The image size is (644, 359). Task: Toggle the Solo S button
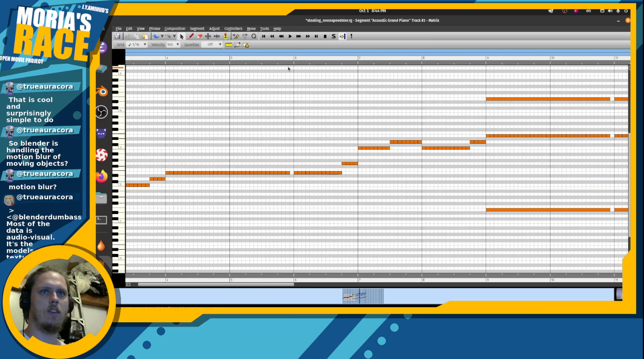pyautogui.click(x=333, y=36)
